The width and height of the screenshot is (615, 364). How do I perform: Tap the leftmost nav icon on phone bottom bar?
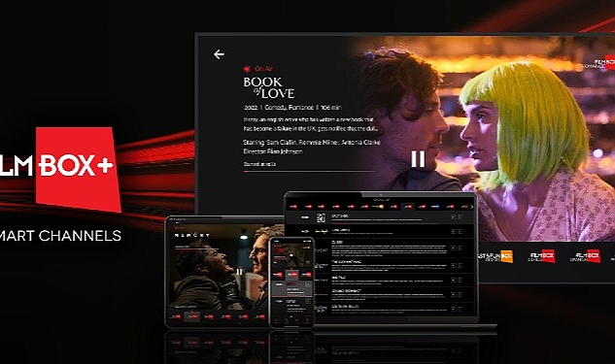click(x=277, y=320)
